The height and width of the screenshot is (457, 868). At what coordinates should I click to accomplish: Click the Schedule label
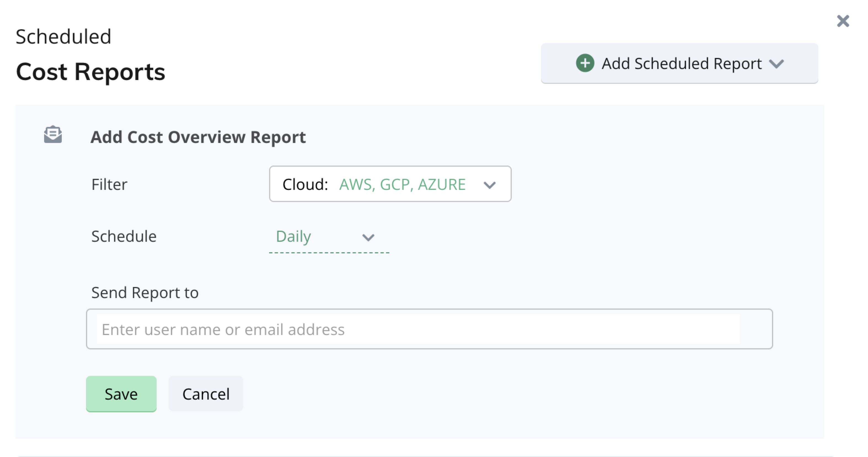tap(124, 237)
